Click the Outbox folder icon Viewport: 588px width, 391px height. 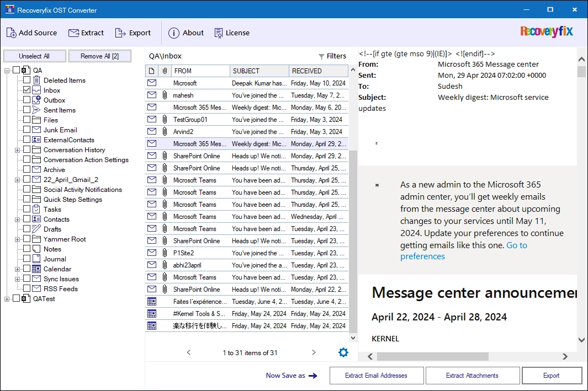coord(36,100)
